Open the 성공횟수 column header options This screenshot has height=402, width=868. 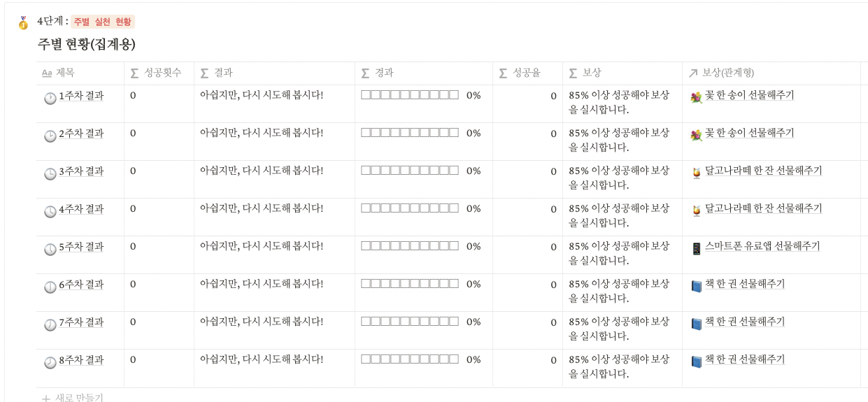coord(159,73)
